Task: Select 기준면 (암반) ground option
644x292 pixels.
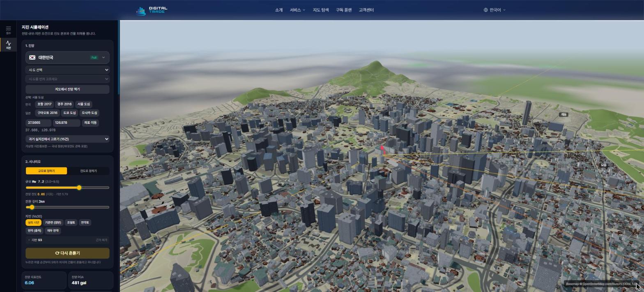Action: point(53,222)
